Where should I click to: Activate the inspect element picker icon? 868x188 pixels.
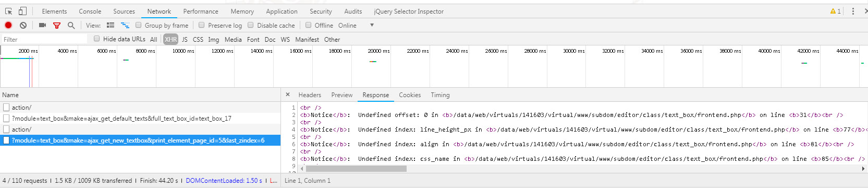coord(8,11)
